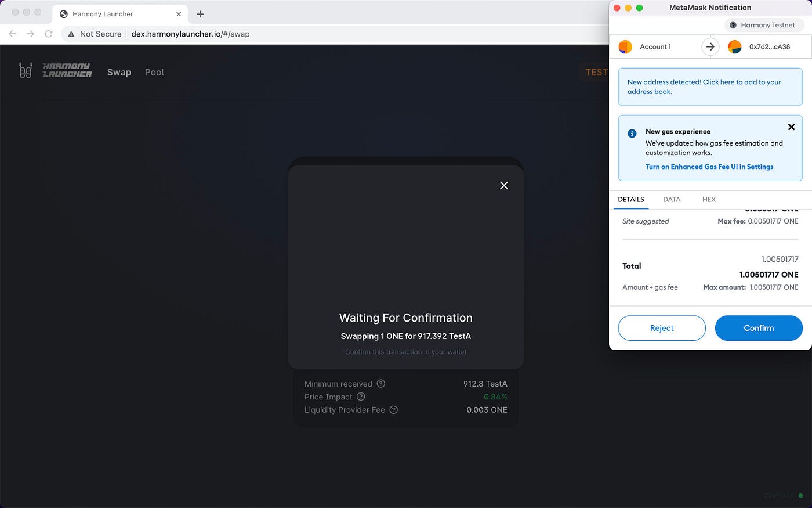Screen dimensions: 812x508
Task: Click the Harmony Launcher logo icon
Action: [x=26, y=71]
